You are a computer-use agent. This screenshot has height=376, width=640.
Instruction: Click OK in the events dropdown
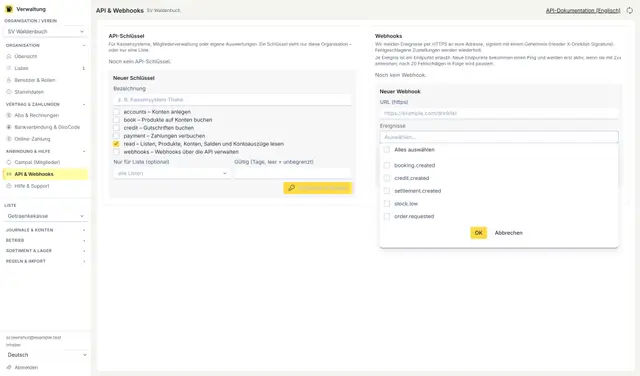[x=478, y=233]
